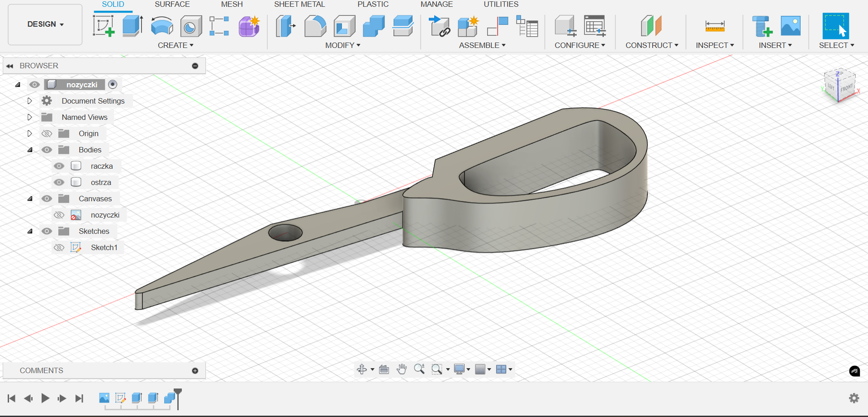Switch to the MANAGE tab

point(436,5)
